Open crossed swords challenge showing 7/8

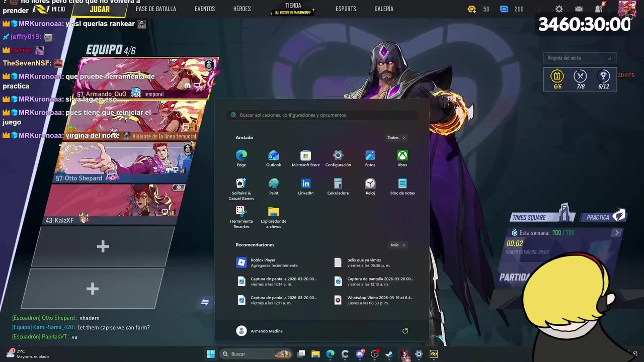tap(580, 79)
